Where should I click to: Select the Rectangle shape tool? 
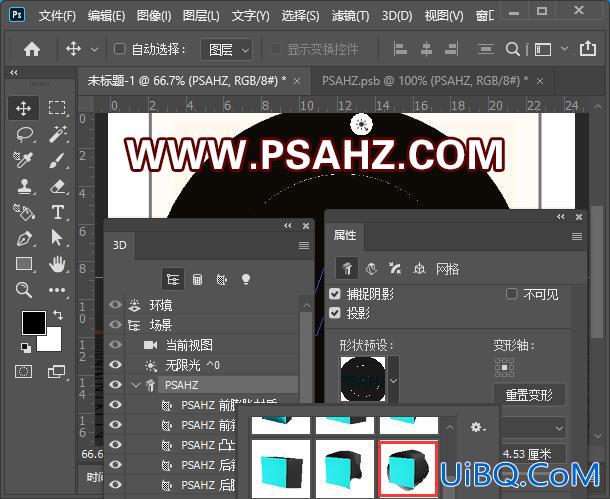23,264
